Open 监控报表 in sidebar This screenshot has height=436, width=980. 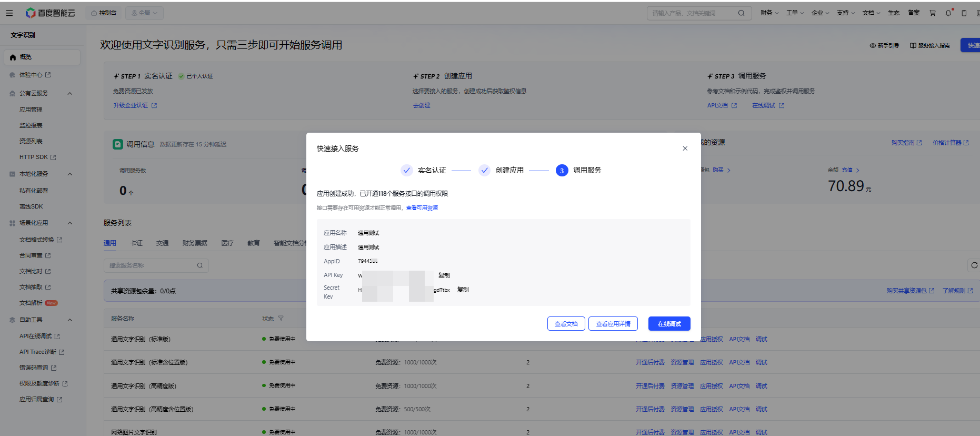click(x=31, y=126)
